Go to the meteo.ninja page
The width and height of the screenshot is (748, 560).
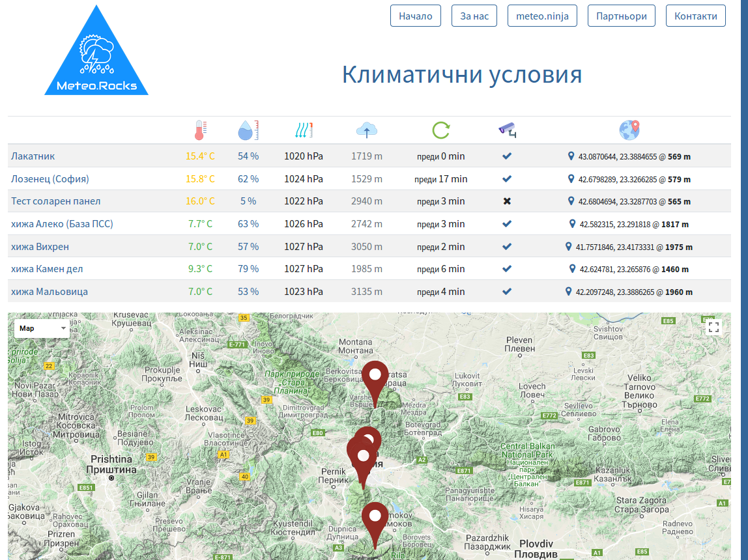point(542,16)
